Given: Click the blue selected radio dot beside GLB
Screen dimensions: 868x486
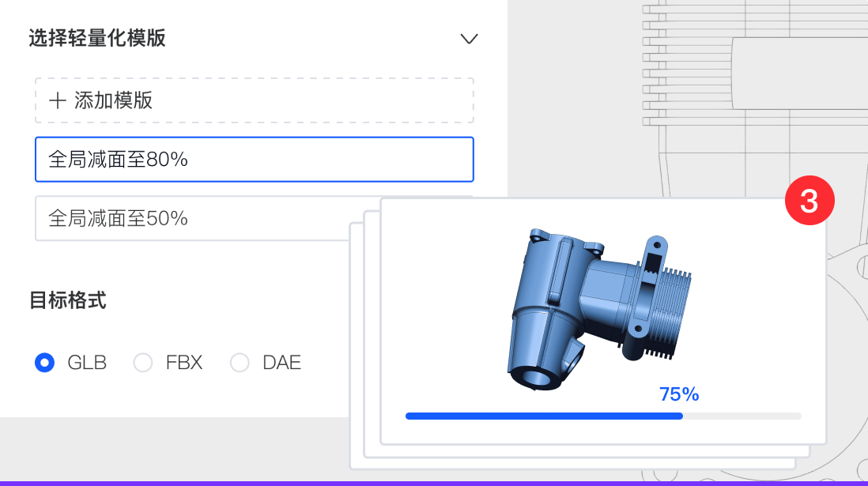Looking at the screenshot, I should tap(44, 363).
